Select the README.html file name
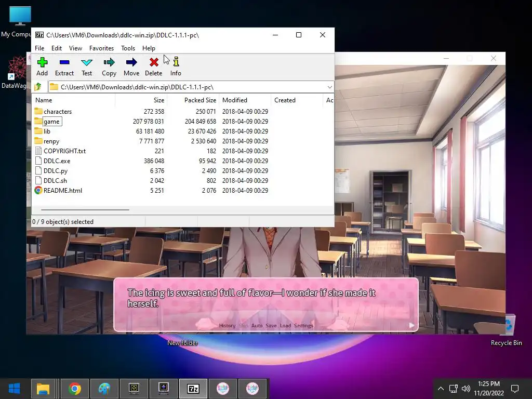Viewport: 532px width, 399px height. tap(63, 190)
